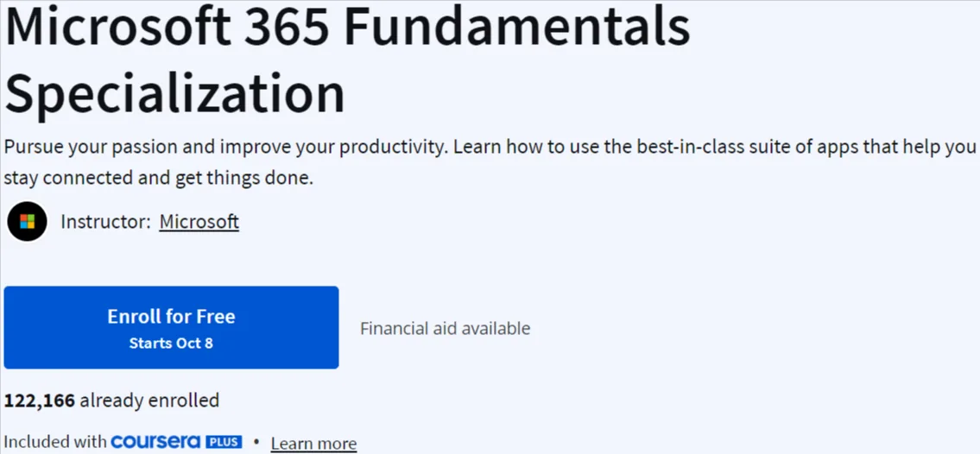This screenshot has width=980, height=454.
Task: Click the Enroll for Free button
Action: (x=171, y=327)
